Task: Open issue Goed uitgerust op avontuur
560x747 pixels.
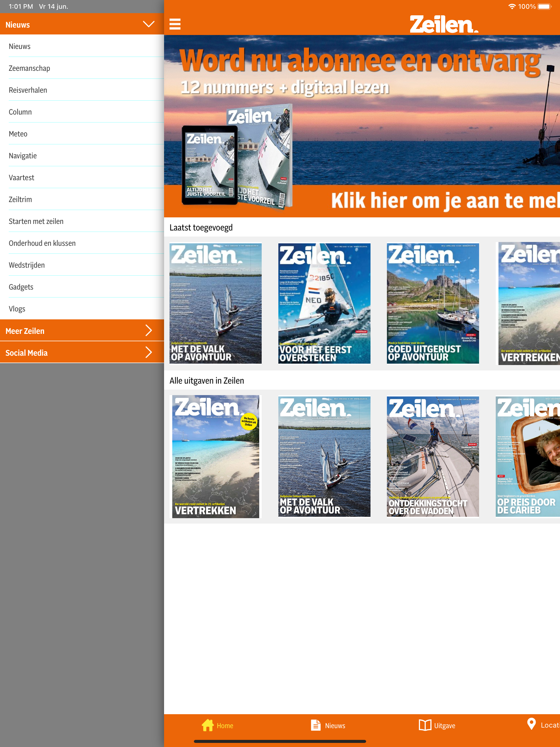Action: (x=433, y=303)
